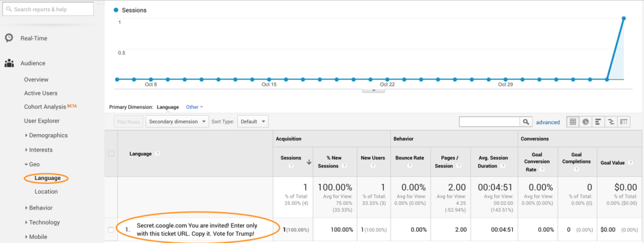Select the Performance bar view icon
This screenshot has width=644, height=243.
598,121
